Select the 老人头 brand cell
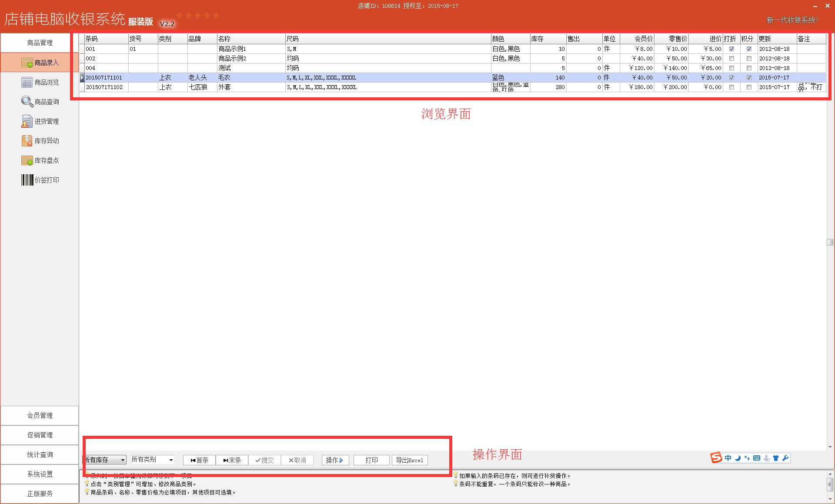835x504 pixels. (202, 78)
